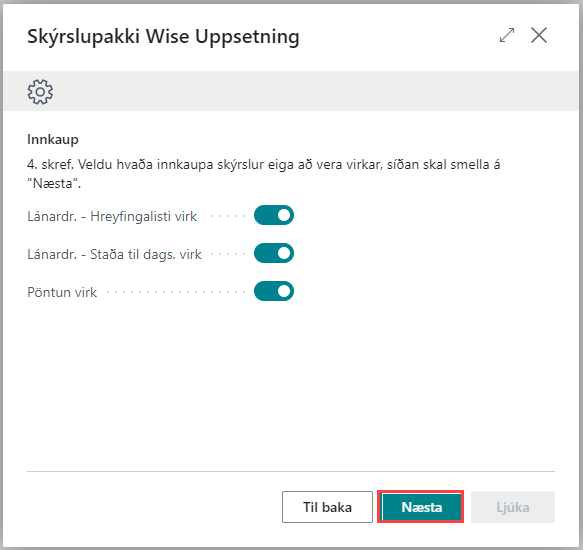Select the Lánardr. - Hreyfingalisti virk label
Image resolution: width=583 pixels, height=550 pixels.
pos(112,216)
